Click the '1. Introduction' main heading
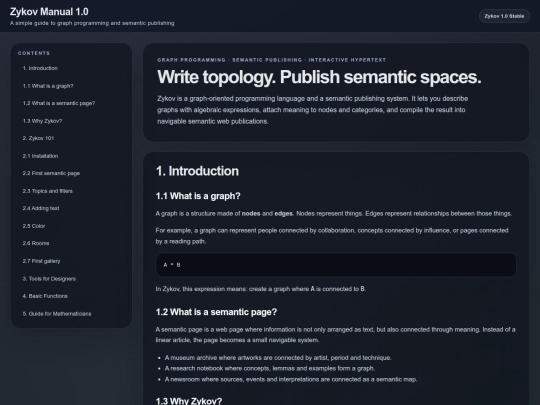This screenshot has height=405, width=540. [197, 171]
